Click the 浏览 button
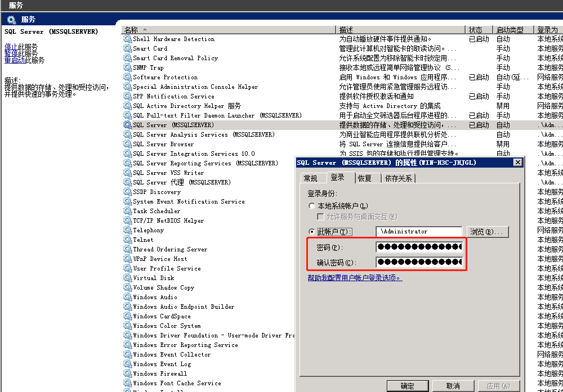 [x=487, y=232]
